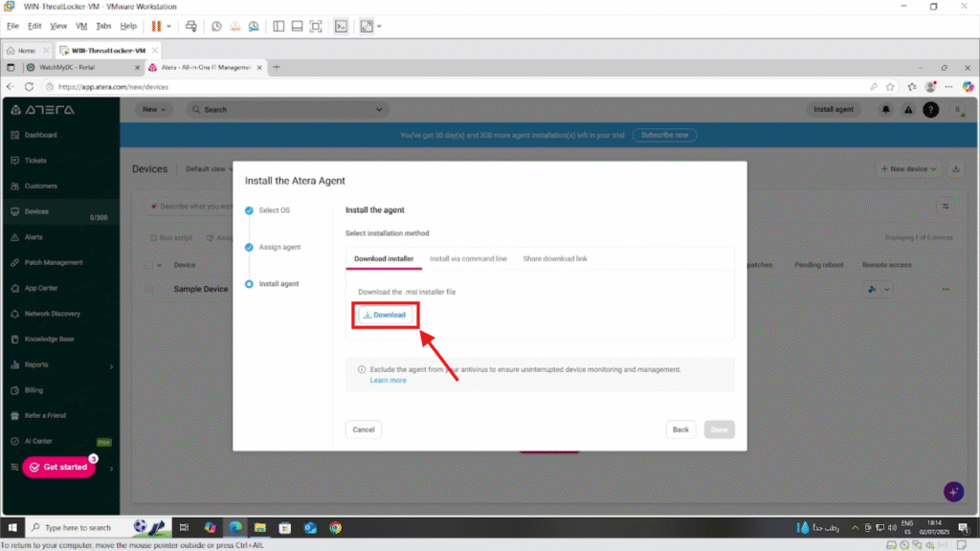The image size is (980, 551).
Task: Open the Learn more antivirus link
Action: pyautogui.click(x=389, y=381)
